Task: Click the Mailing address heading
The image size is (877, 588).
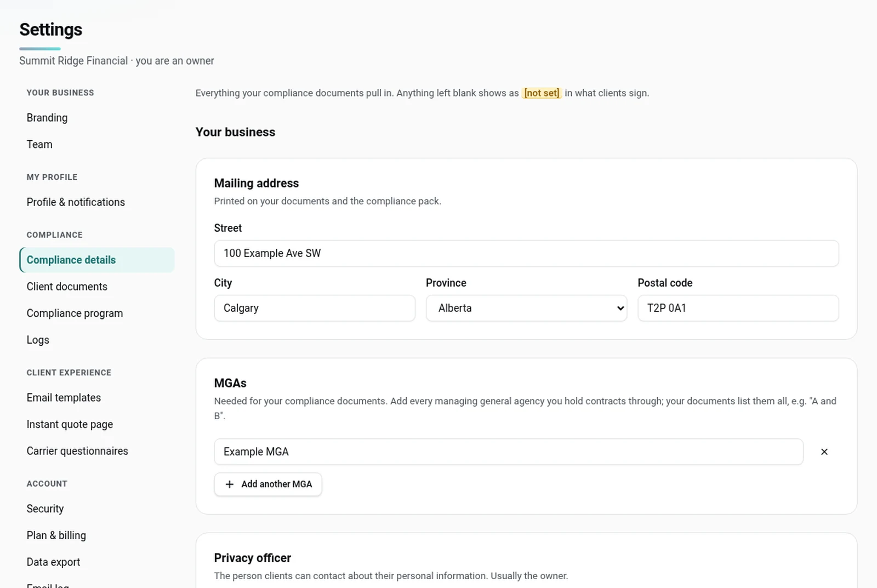Action: 257,183
